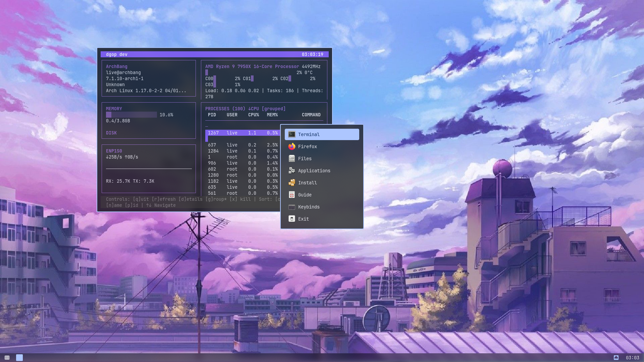Click the [g]roup* control hint
The image size is (644, 362).
(x=216, y=199)
